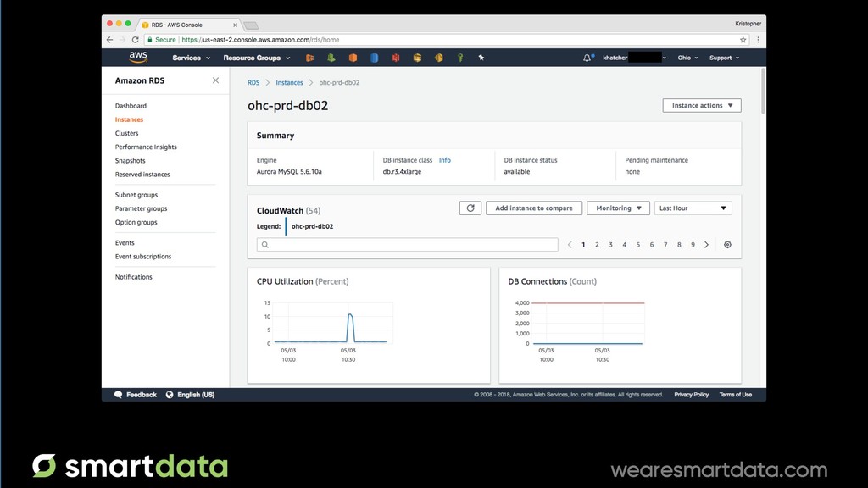
Task: Click the red service shortcut icon
Action: tap(396, 58)
